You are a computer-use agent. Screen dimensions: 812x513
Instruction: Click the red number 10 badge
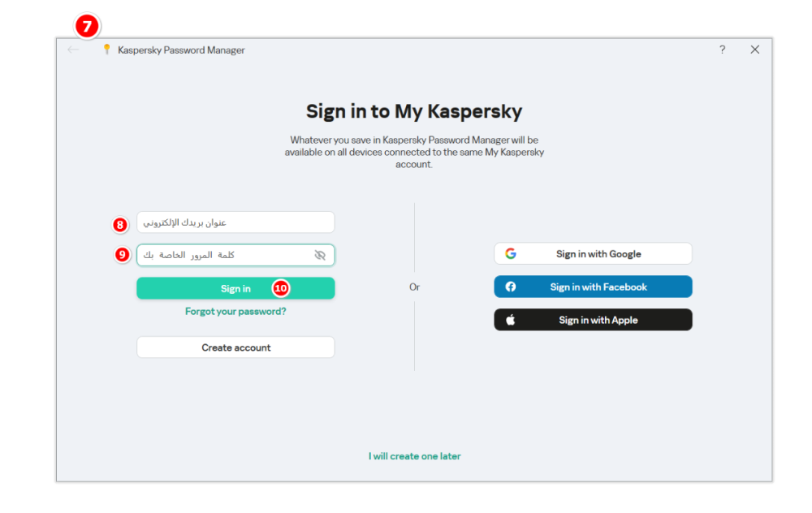click(x=281, y=288)
